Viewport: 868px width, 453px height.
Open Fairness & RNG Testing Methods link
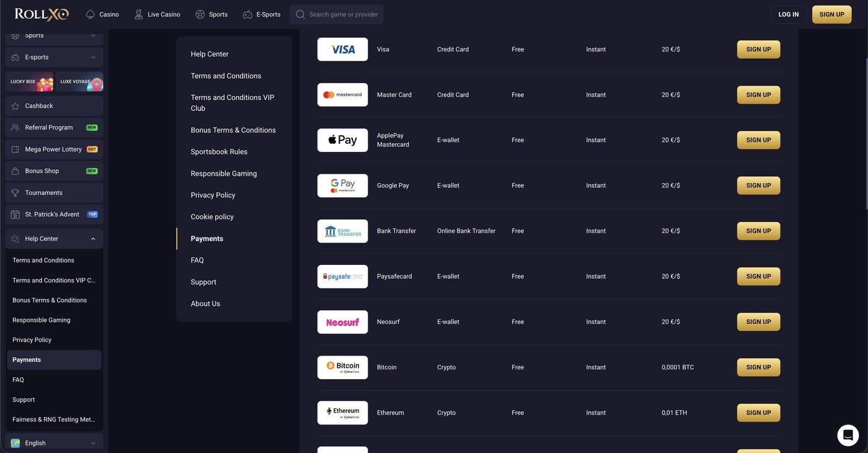tap(54, 419)
